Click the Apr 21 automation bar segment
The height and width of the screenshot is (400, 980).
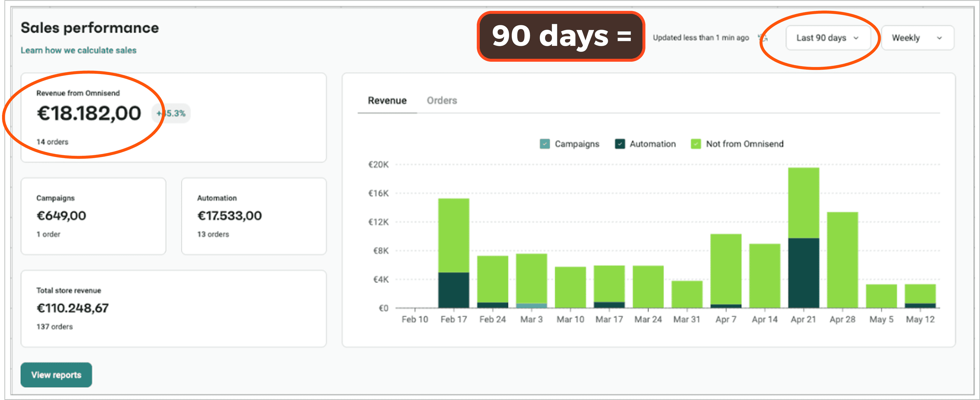point(803,272)
